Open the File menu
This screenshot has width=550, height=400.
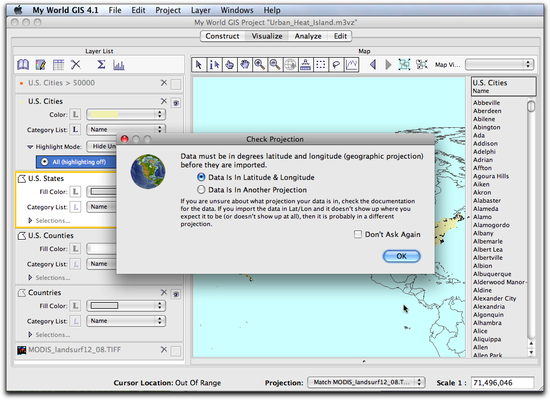tap(115, 10)
